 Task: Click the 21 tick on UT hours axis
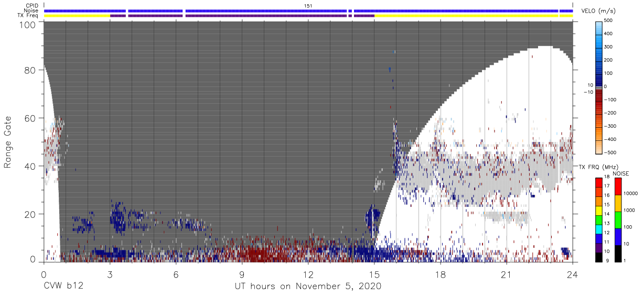click(x=507, y=274)
